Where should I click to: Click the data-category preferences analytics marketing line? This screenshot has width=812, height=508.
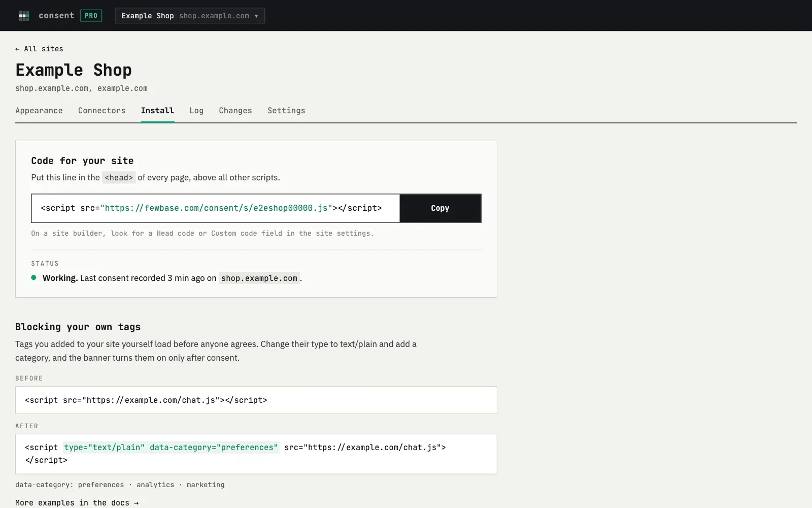tap(120, 485)
